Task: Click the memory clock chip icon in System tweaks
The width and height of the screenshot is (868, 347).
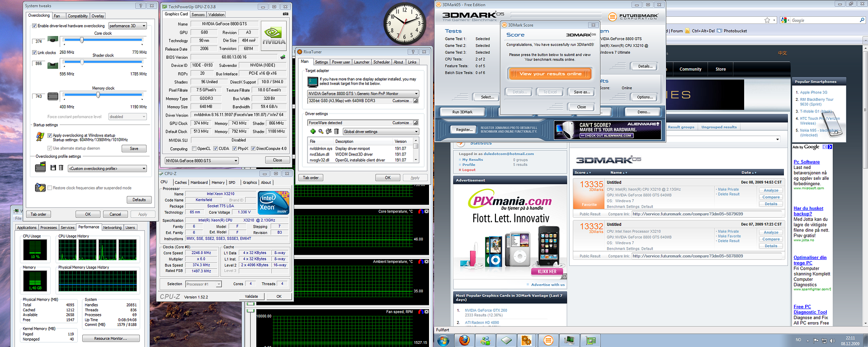Action: pos(53,96)
